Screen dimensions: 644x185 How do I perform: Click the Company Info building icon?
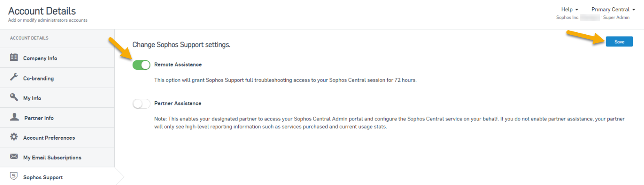pos(14,57)
